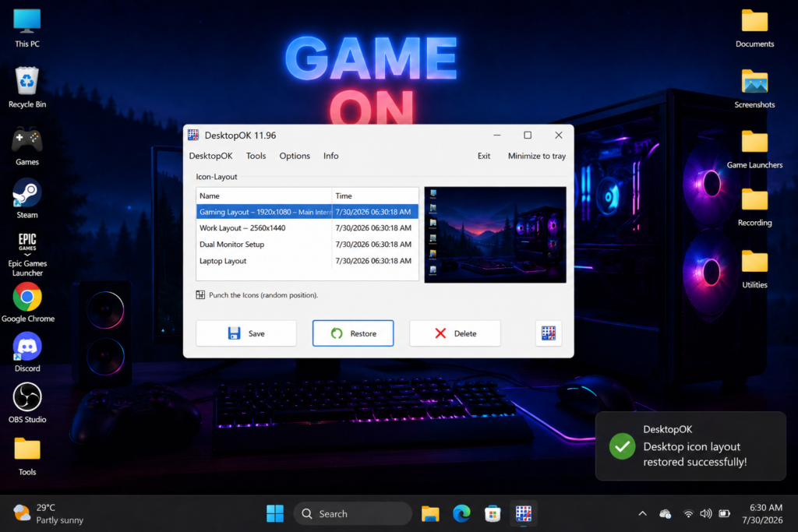Click the Delete button
798x532 pixels.
[455, 333]
